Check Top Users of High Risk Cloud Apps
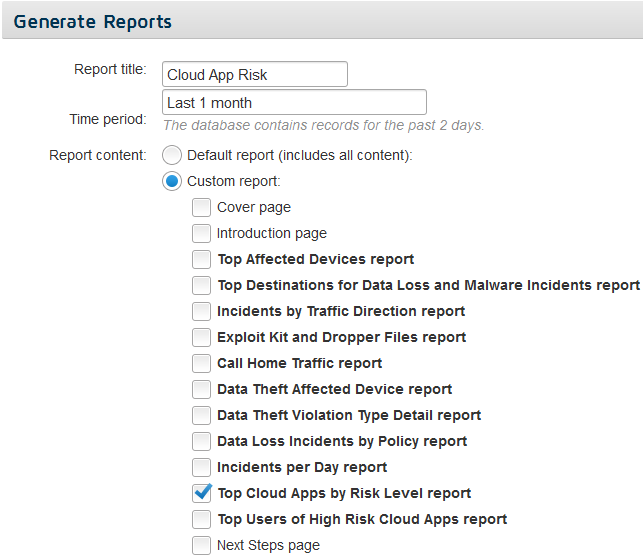This screenshot has height=555, width=644. (x=201, y=519)
